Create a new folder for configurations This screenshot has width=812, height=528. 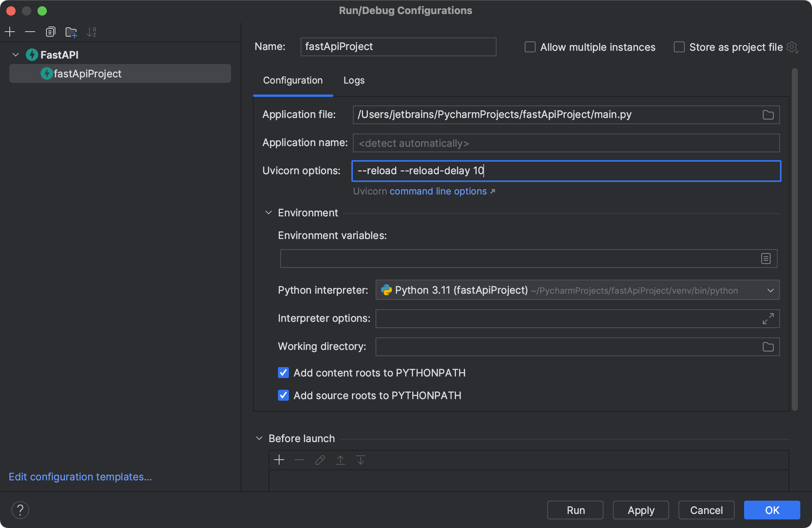(x=71, y=32)
